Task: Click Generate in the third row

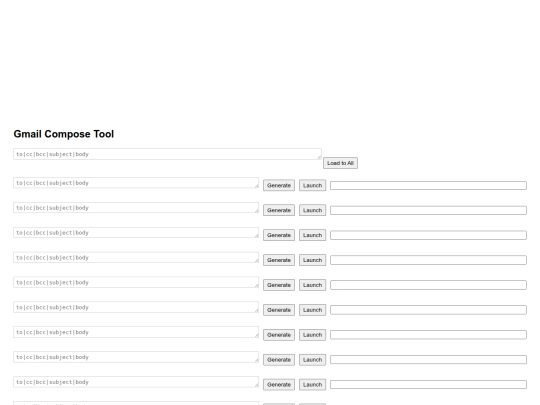Action: (279, 235)
